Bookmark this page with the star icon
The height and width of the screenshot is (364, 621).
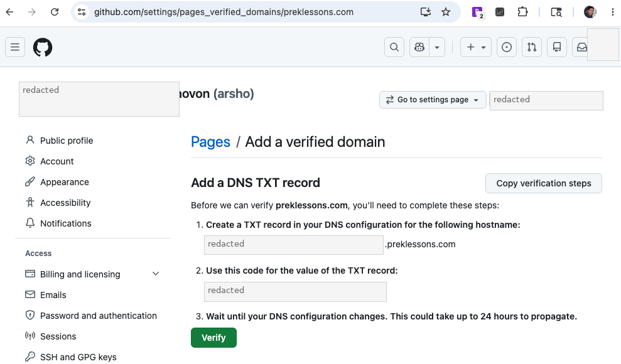[446, 12]
